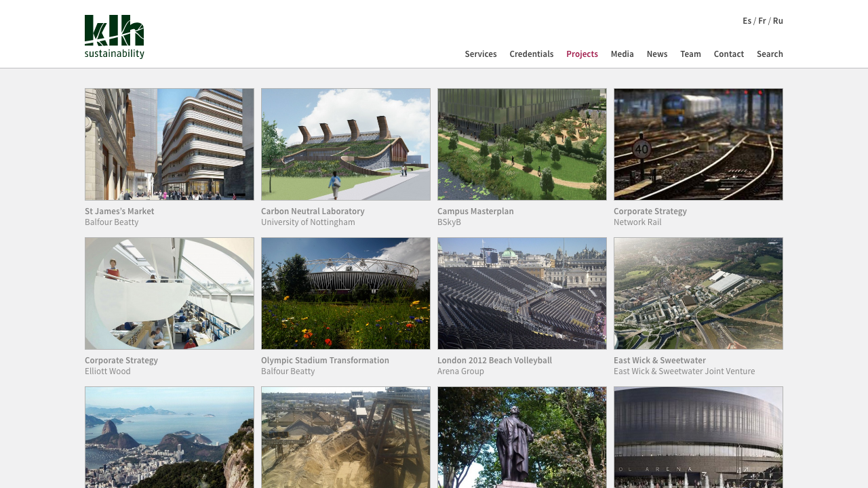Image resolution: width=868 pixels, height=488 pixels.
Task: Open the Team page
Action: (690, 54)
